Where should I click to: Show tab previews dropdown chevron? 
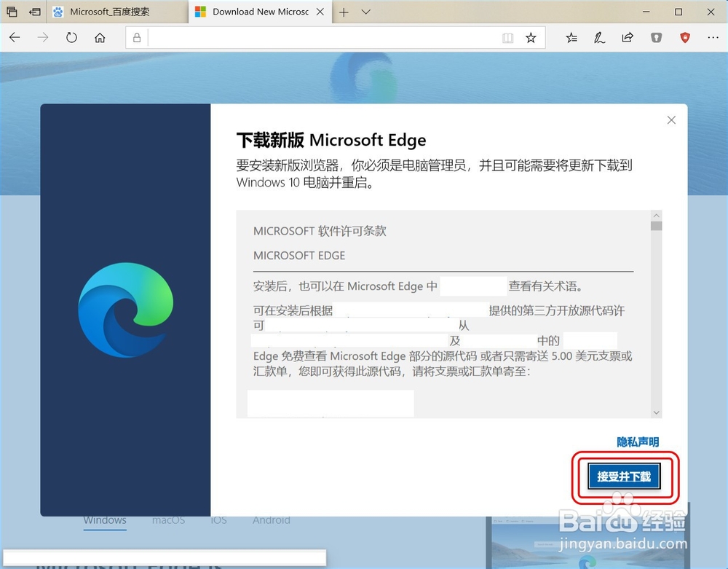(x=366, y=12)
